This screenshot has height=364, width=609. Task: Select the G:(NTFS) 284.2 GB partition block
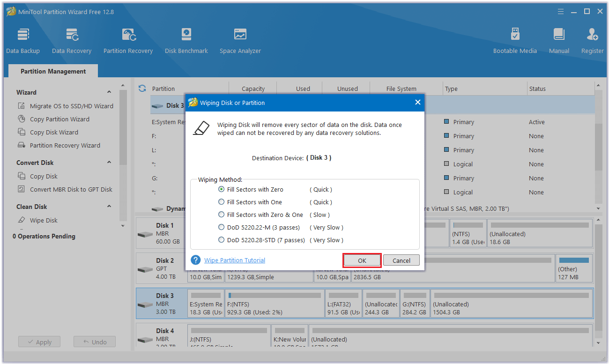click(x=414, y=304)
